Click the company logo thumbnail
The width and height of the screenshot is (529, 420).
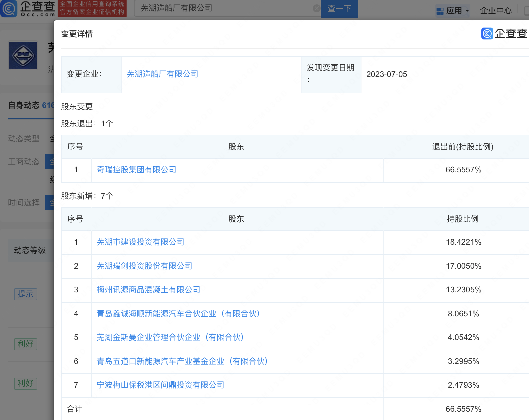click(23, 55)
